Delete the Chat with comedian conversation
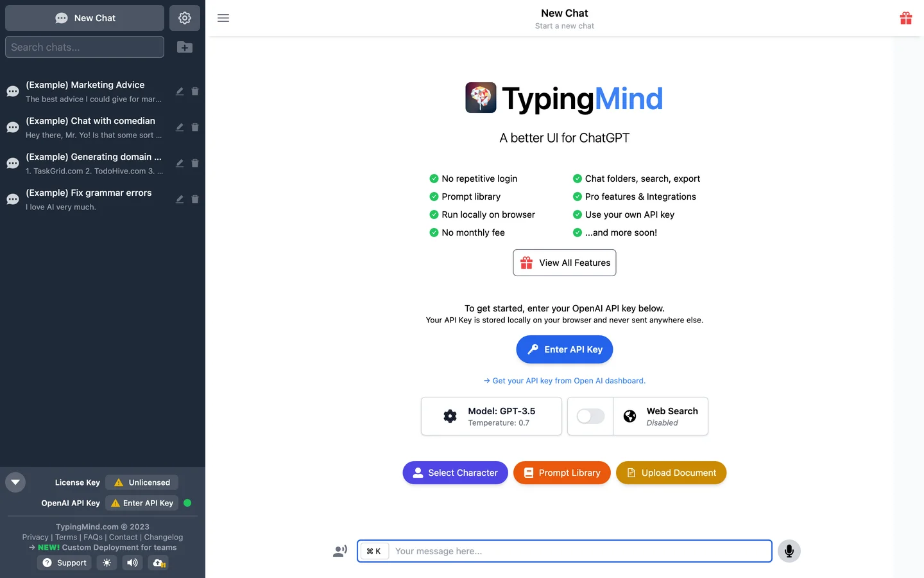924x578 pixels. coord(195,127)
